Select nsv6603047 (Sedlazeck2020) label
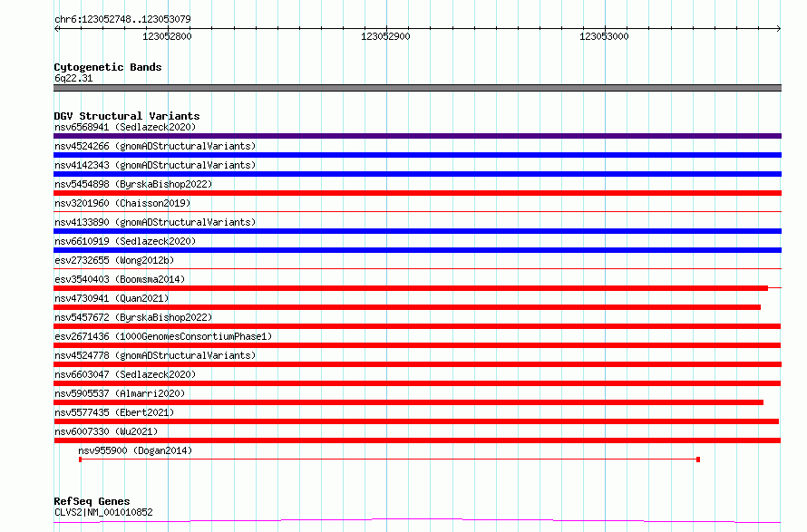Image resolution: width=807 pixels, height=532 pixels. point(125,374)
